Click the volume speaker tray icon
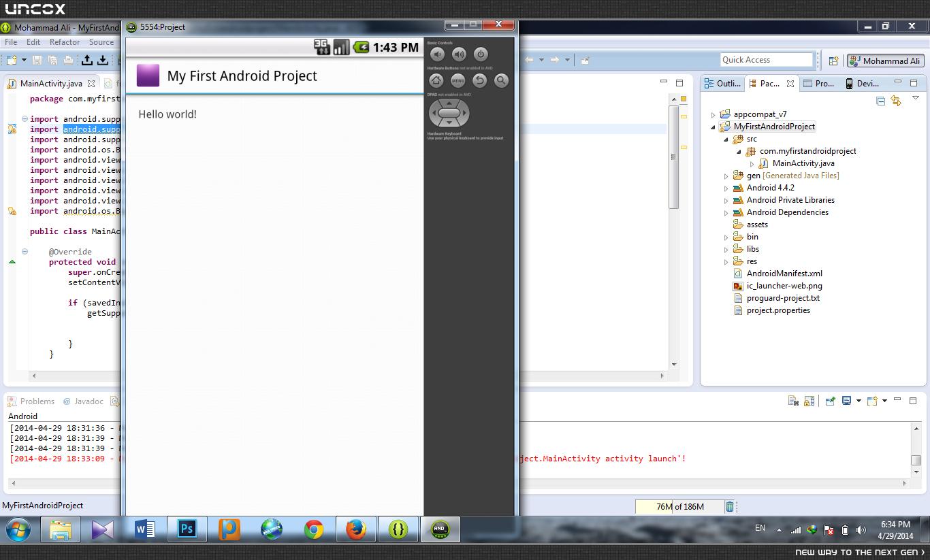 pos(861,530)
